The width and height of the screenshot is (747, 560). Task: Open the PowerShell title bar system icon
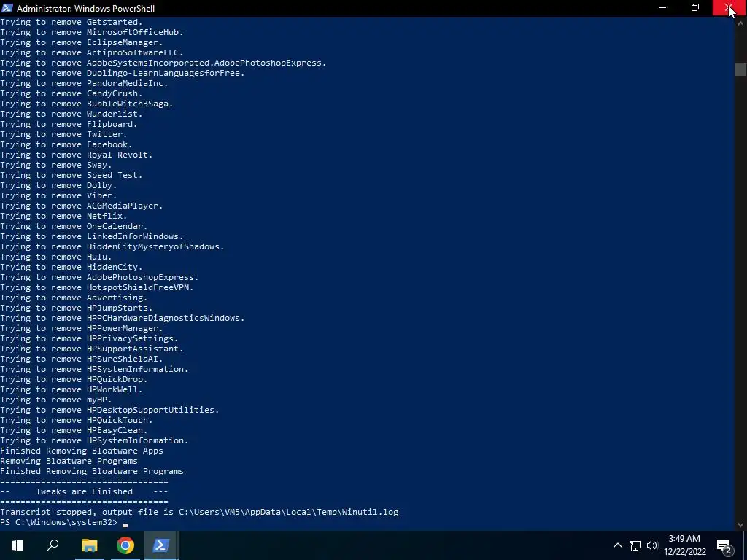[7, 8]
